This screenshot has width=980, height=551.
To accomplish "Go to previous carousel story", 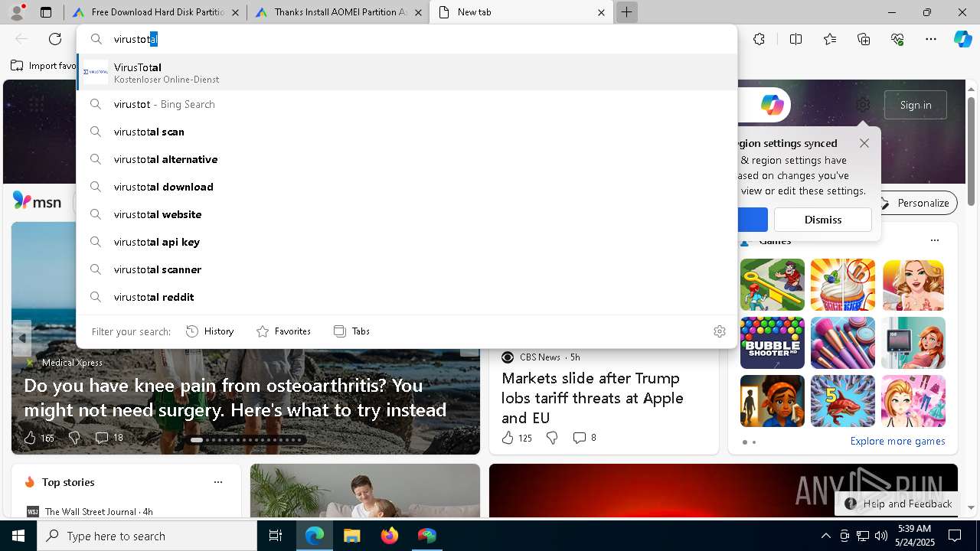I will click(x=21, y=337).
